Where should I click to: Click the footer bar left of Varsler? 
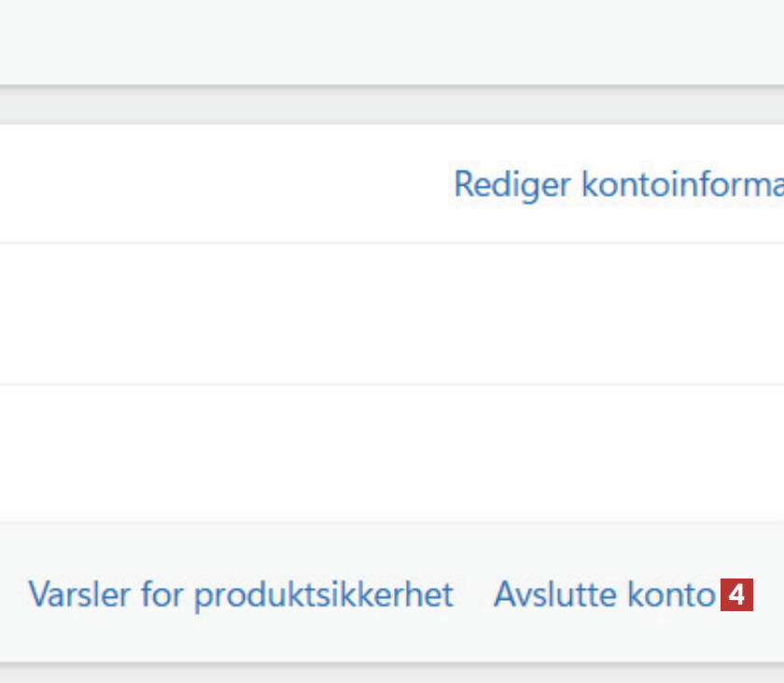point(13,594)
